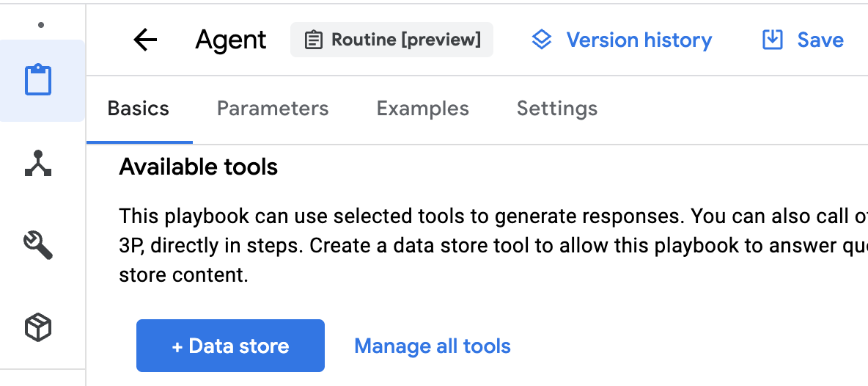Click the Save text label

pyautogui.click(x=820, y=40)
